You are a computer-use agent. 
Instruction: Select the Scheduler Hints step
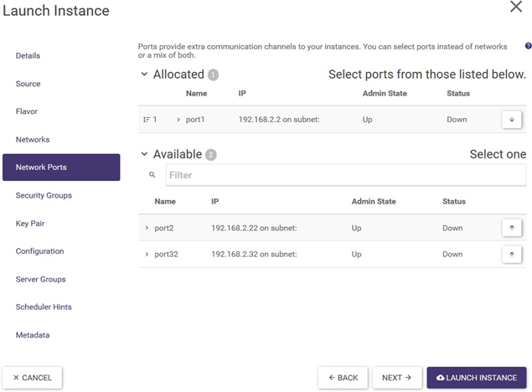[x=44, y=307]
